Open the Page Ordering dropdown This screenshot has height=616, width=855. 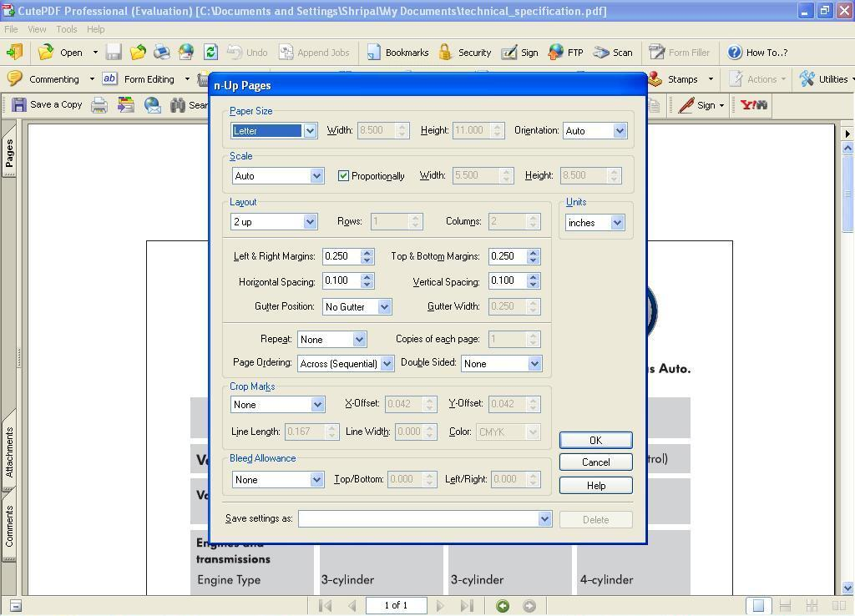(x=387, y=364)
